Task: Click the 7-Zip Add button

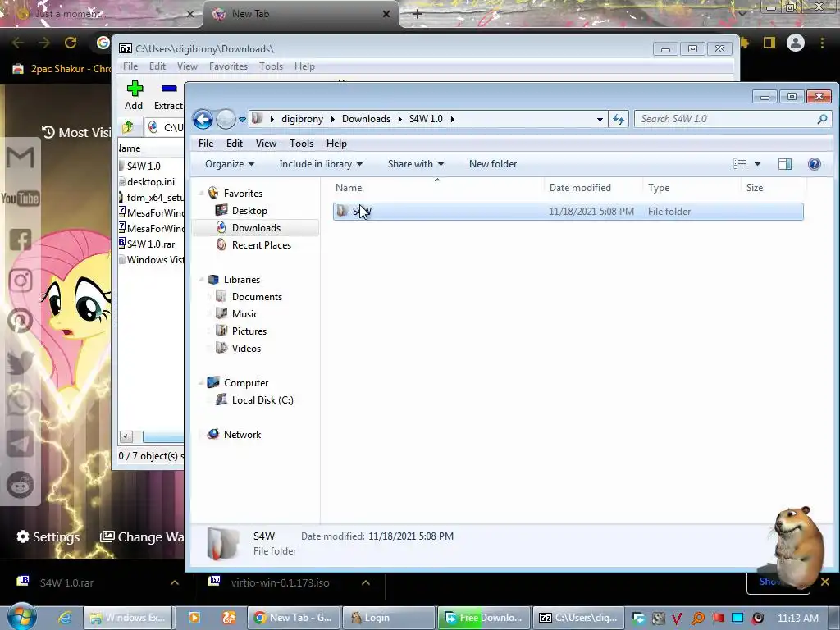Action: click(x=134, y=95)
